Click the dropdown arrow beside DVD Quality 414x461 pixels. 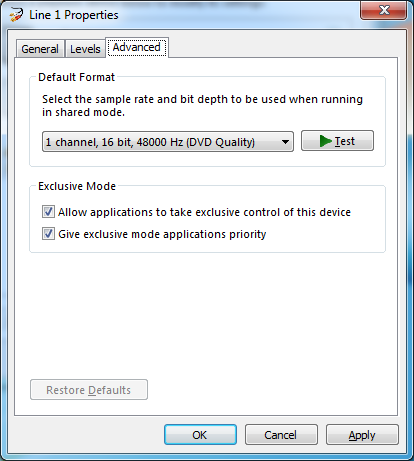[285, 142]
